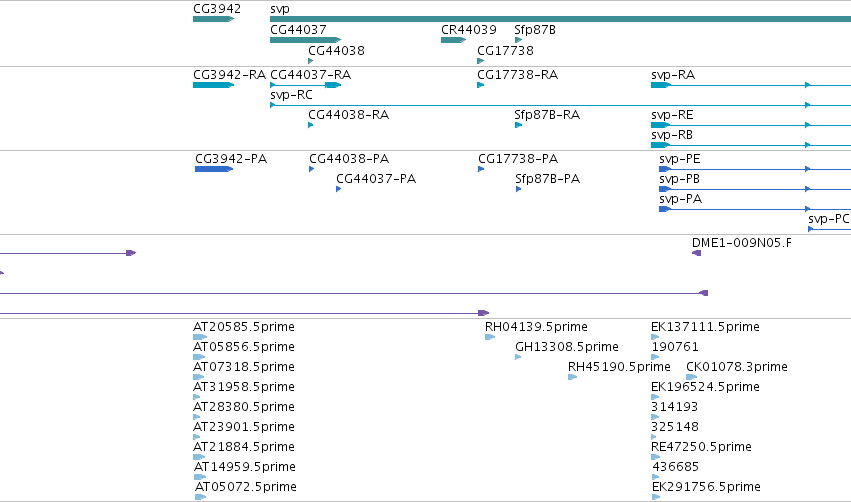
Task: Click the svp-PC protein label
Action: click(828, 219)
